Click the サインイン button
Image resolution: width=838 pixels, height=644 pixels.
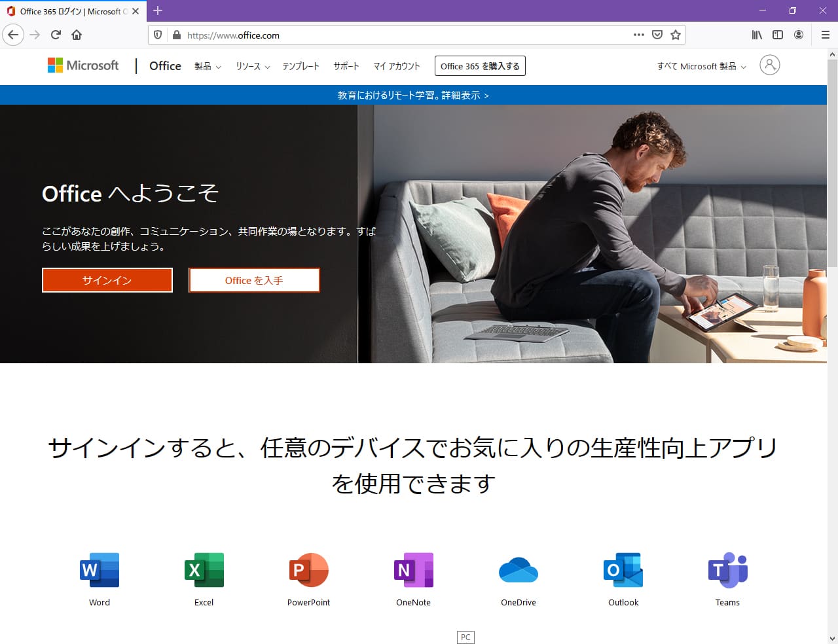pos(107,280)
